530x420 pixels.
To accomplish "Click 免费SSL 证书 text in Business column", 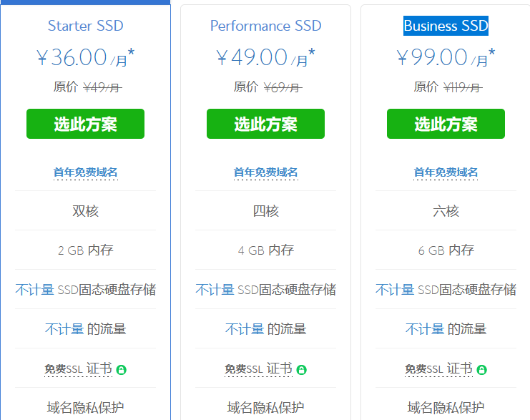I will [x=438, y=368].
